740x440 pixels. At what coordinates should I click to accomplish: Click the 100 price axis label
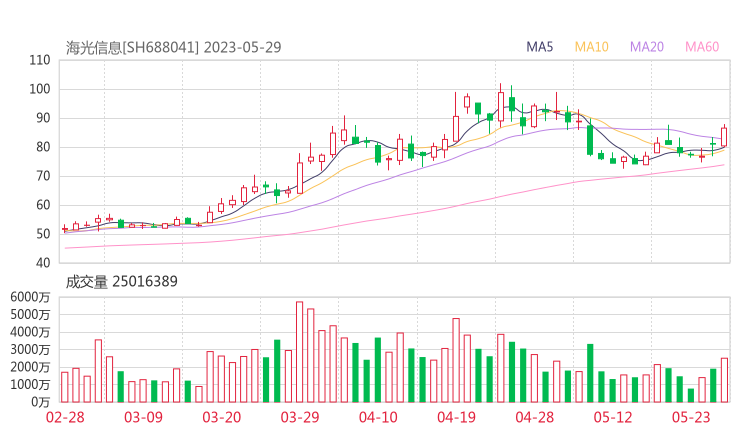(x=40, y=89)
